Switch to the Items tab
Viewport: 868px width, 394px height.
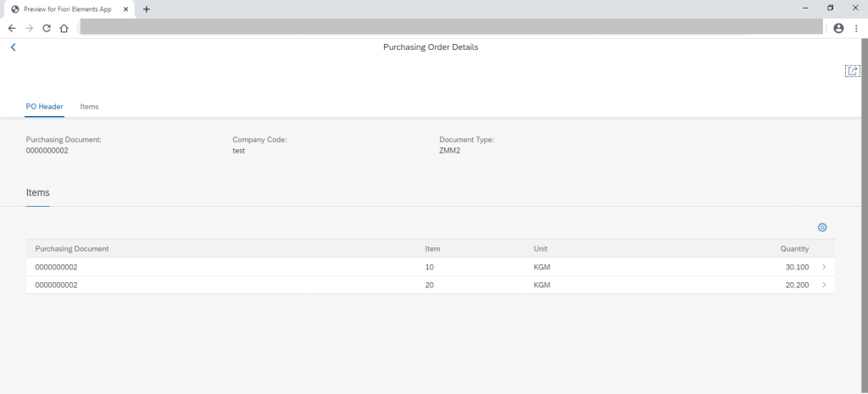coord(89,107)
